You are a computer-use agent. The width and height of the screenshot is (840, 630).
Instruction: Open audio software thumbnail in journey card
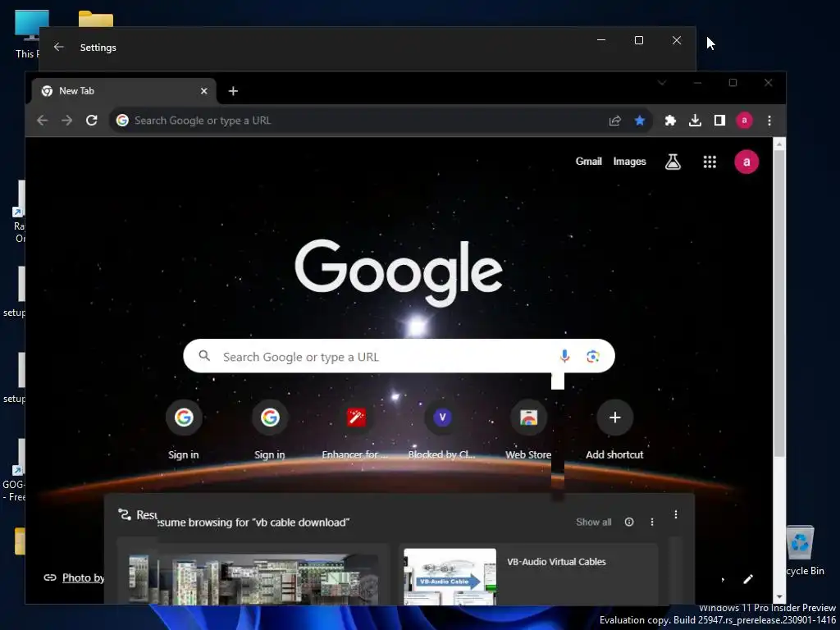(253, 578)
